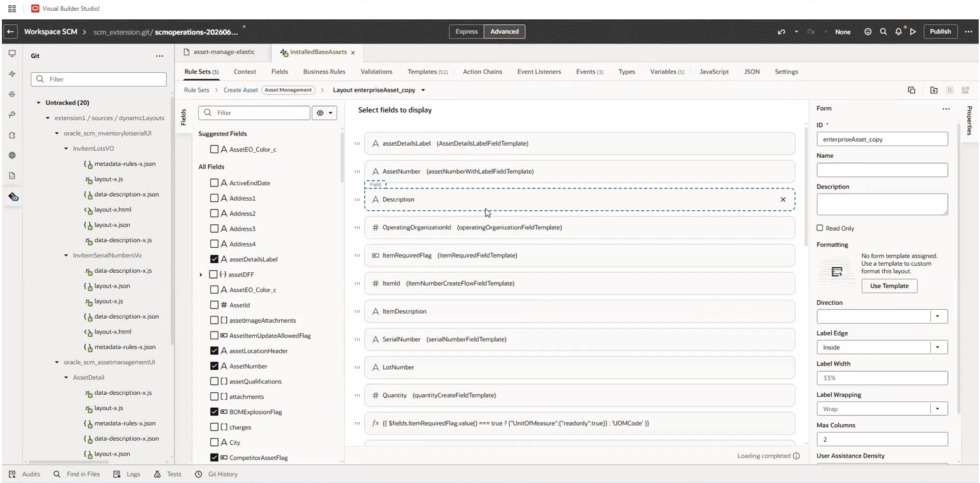Click the Publish button

[940, 32]
